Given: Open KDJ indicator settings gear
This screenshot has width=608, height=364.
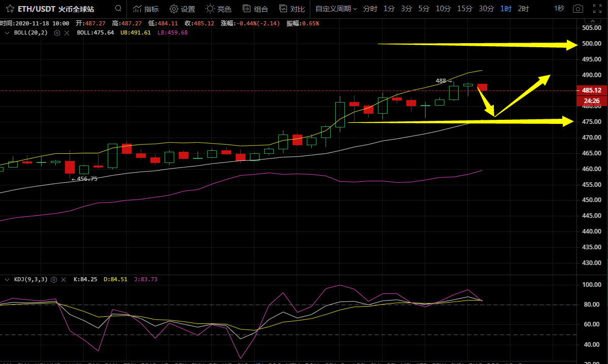Looking at the screenshot, I should pos(53,279).
